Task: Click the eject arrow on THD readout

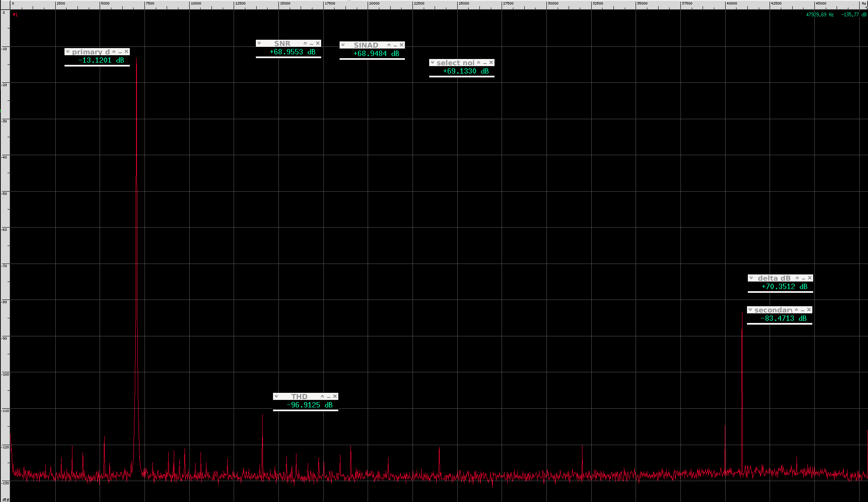Action: tap(322, 397)
